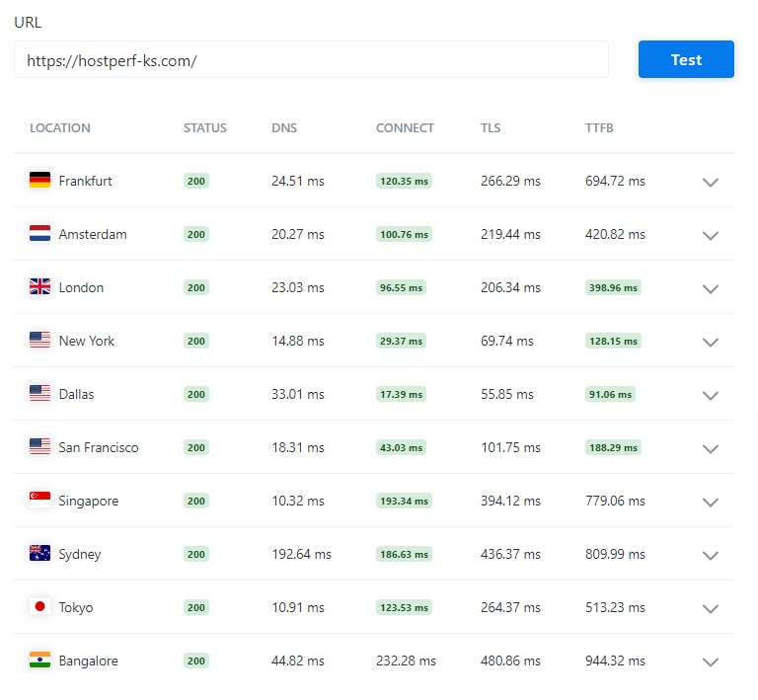The height and width of the screenshot is (700, 758).
Task: Click the 91.06 ms TTFB badge for Dallas
Action: [x=610, y=395]
